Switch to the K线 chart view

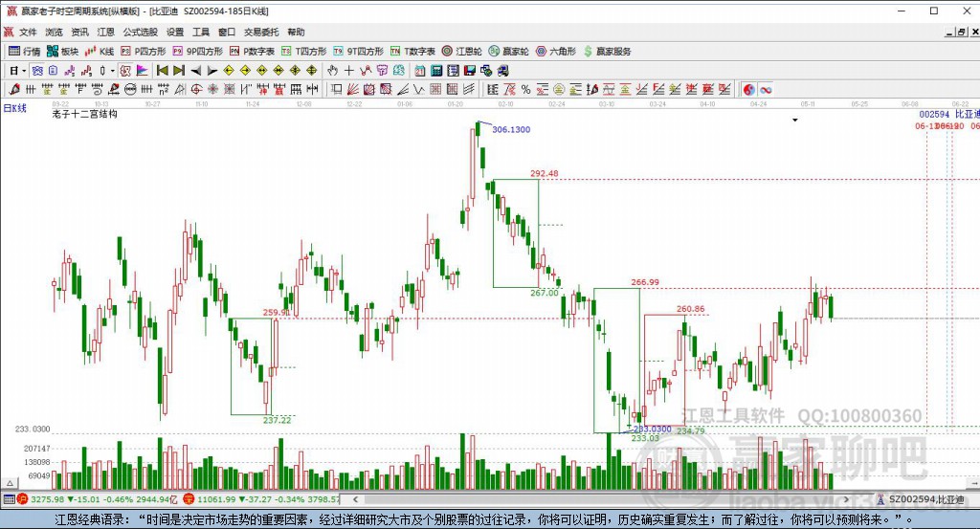point(100,52)
